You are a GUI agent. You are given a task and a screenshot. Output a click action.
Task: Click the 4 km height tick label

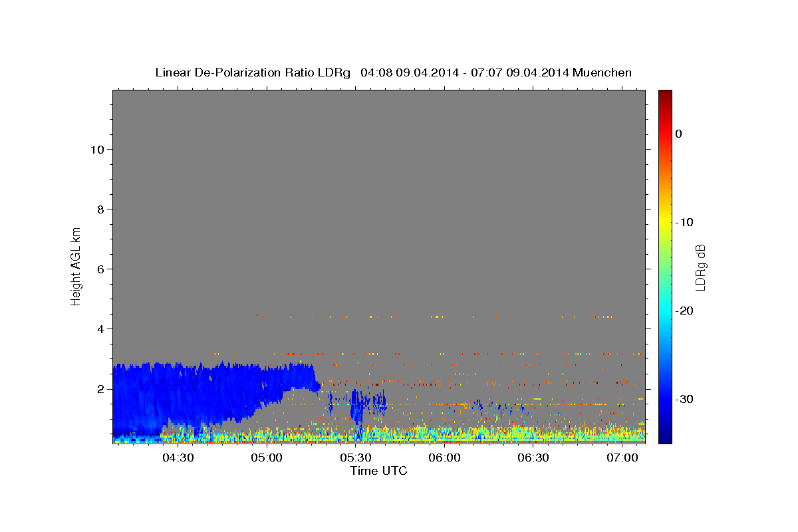point(100,329)
